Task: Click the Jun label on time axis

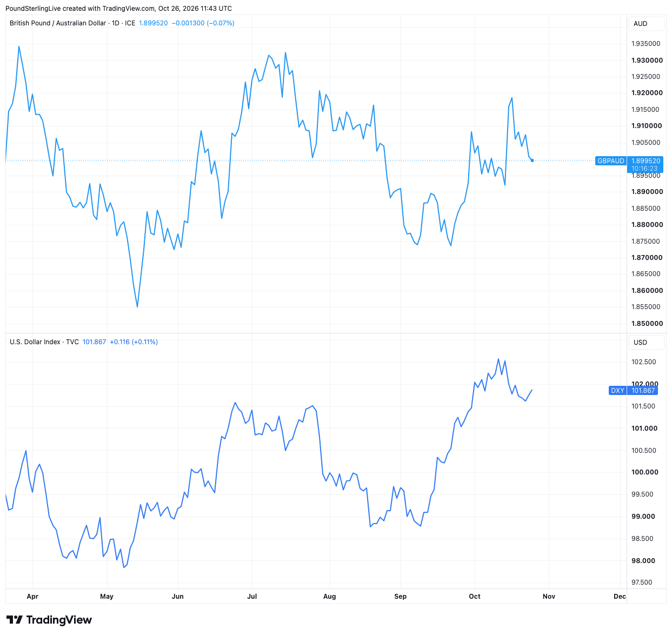Action: 177,597
